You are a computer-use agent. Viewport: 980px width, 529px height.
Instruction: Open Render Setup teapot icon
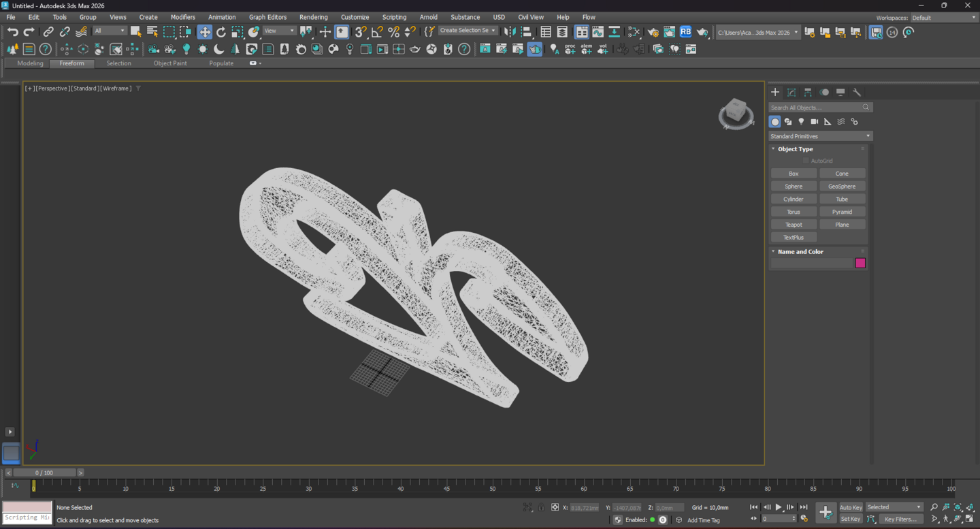(x=653, y=32)
